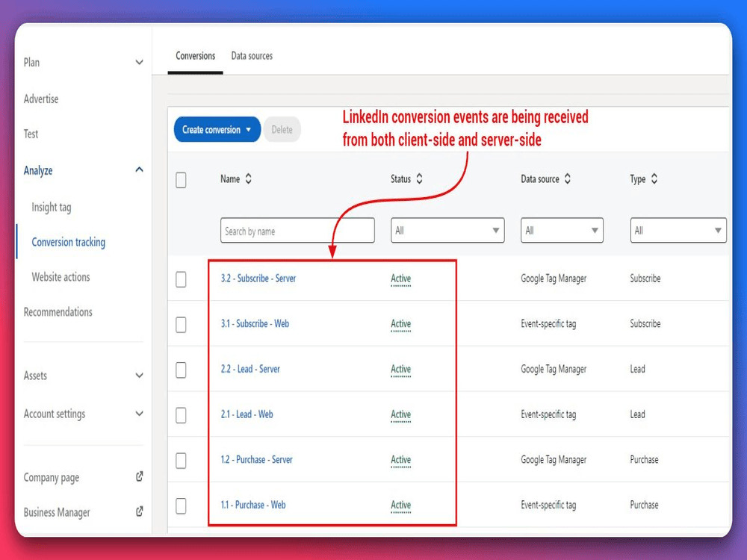
Task: Sort by Data source column arrows
Action: point(568,179)
